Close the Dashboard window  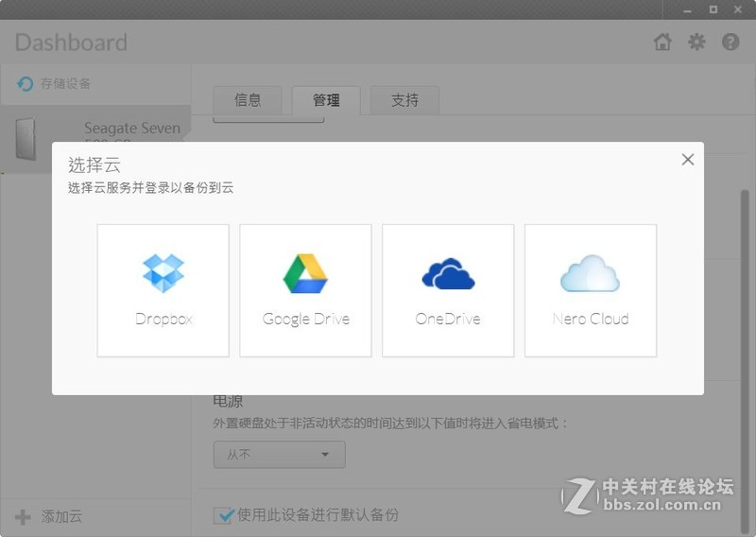click(x=738, y=9)
